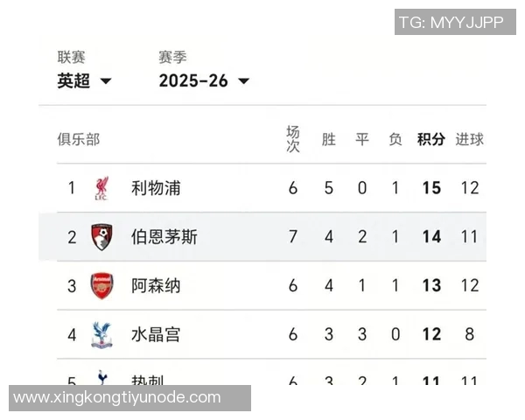Open 水晶宫 team name link
The height and width of the screenshot is (420, 525).
click(156, 334)
